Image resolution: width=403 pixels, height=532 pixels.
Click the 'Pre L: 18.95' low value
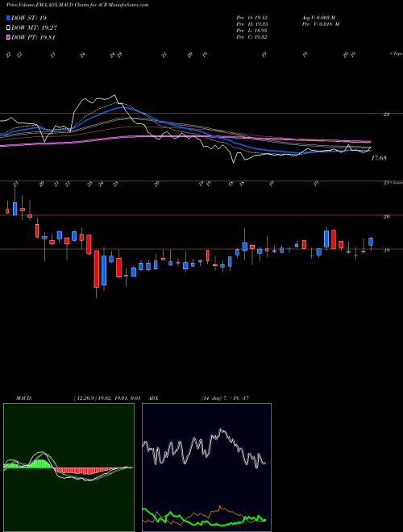251,31
